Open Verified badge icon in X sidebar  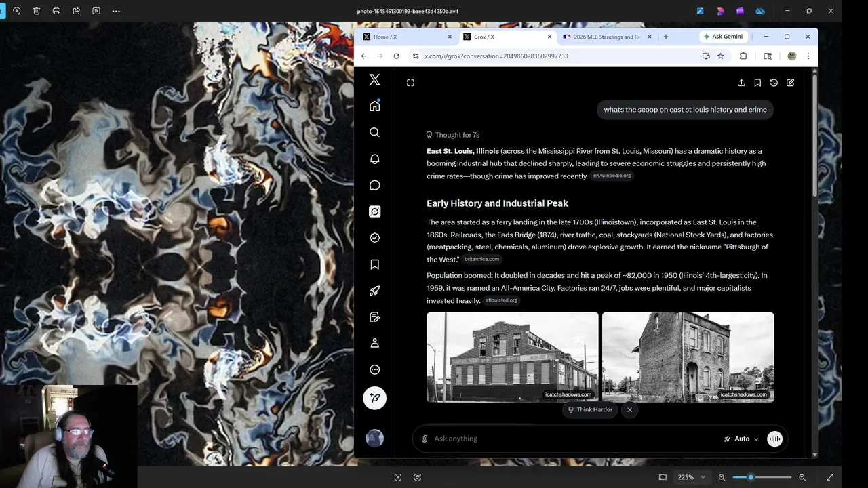374,238
